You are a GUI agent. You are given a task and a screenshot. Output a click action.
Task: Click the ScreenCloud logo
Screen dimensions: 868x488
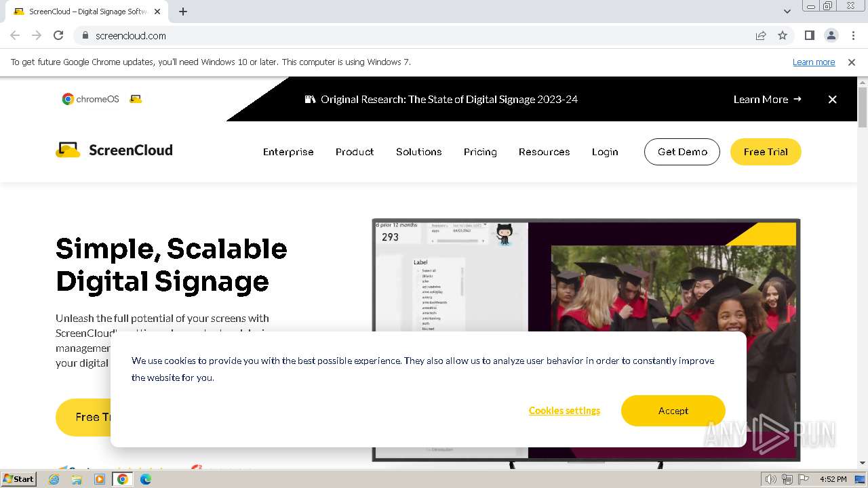coord(114,150)
